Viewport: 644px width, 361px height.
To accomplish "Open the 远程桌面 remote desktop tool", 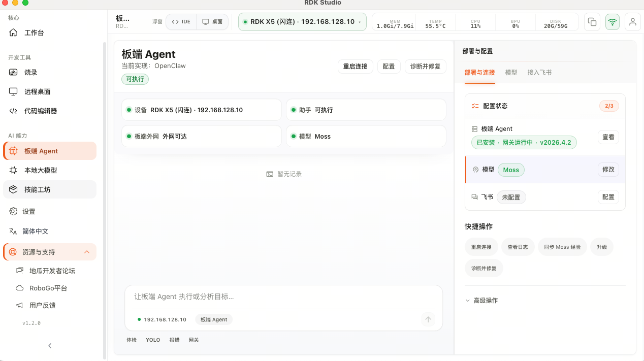I will point(50,91).
